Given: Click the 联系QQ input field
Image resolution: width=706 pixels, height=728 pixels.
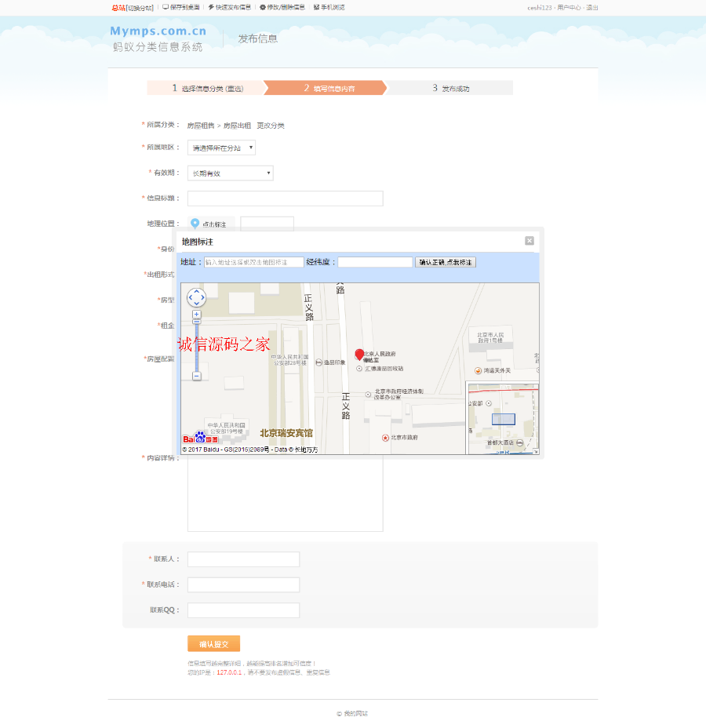Looking at the screenshot, I should [x=244, y=610].
